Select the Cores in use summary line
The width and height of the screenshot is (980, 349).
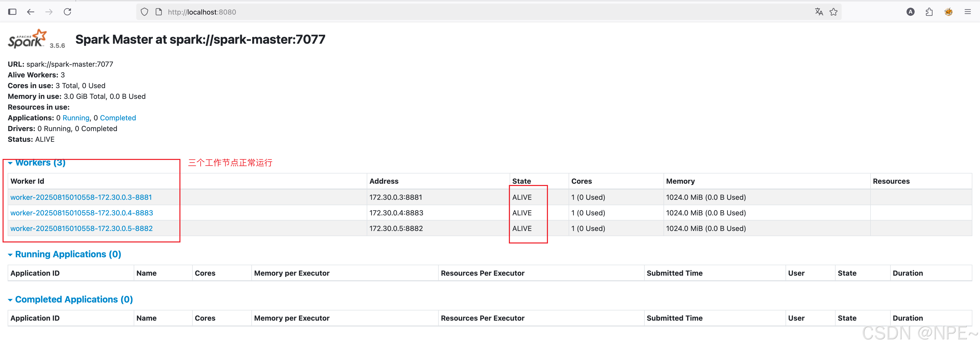[56, 86]
